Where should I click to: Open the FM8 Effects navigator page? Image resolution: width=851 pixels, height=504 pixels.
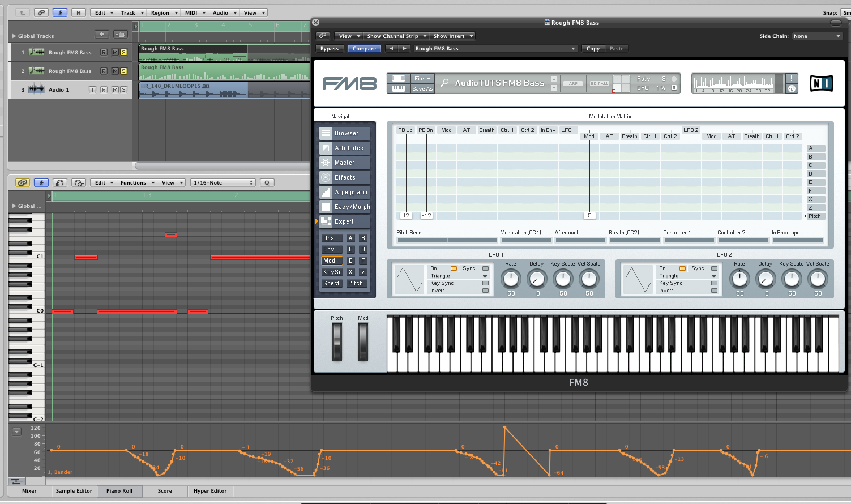344,177
